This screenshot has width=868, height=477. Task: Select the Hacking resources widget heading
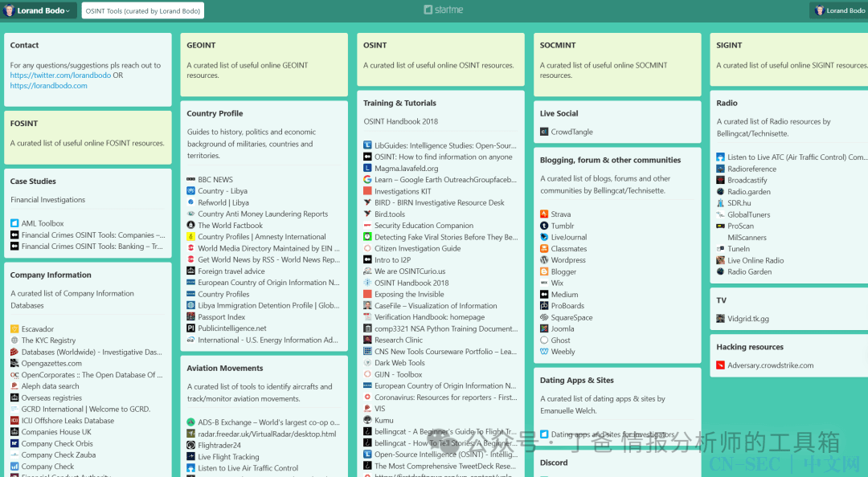[x=750, y=347]
